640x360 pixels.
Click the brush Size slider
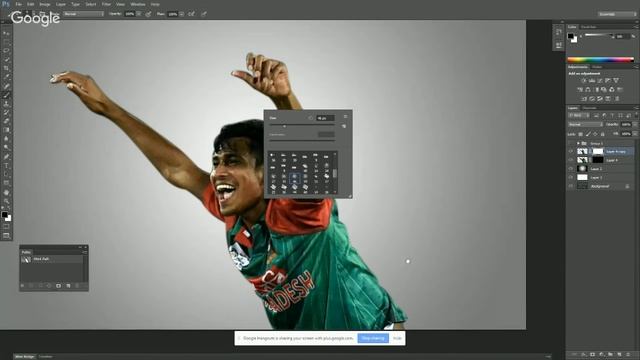click(302, 126)
